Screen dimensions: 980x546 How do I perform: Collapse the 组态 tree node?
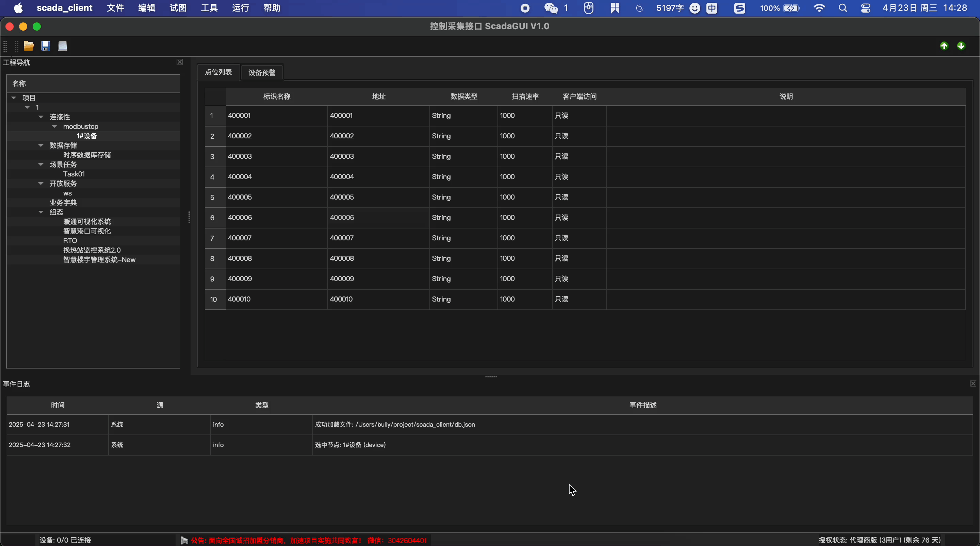click(41, 212)
